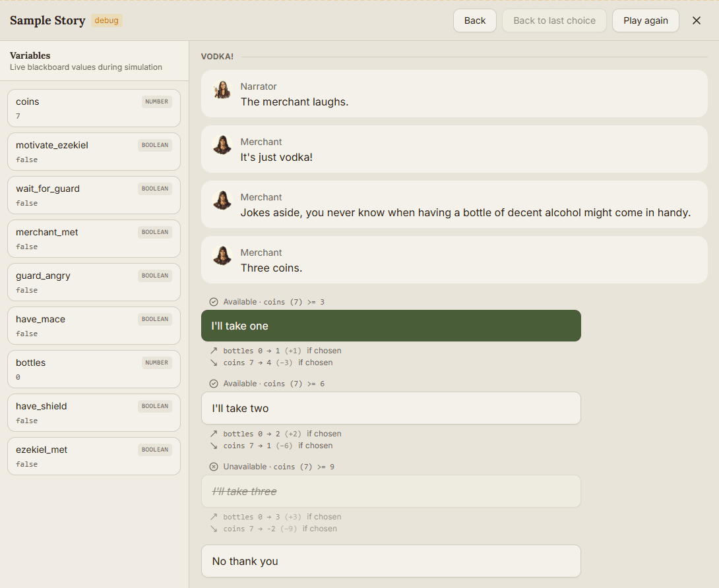The height and width of the screenshot is (588, 719).
Task: Click the value 7 under coins
Action: click(18, 116)
